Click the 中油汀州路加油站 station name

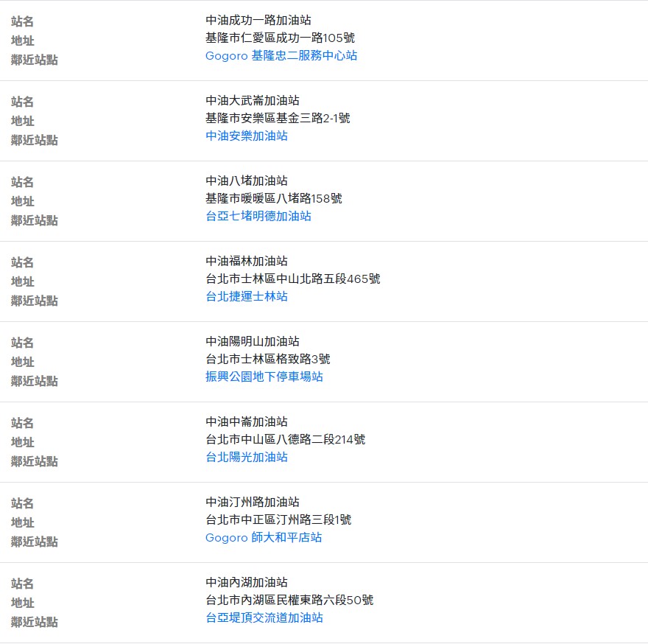point(253,503)
